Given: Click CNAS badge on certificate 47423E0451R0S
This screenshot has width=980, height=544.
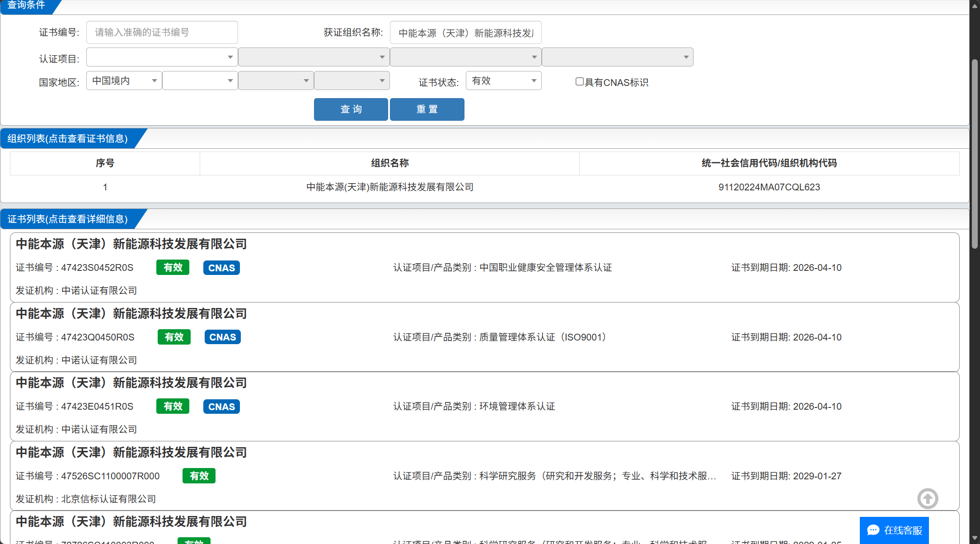Looking at the screenshot, I should [221, 407].
